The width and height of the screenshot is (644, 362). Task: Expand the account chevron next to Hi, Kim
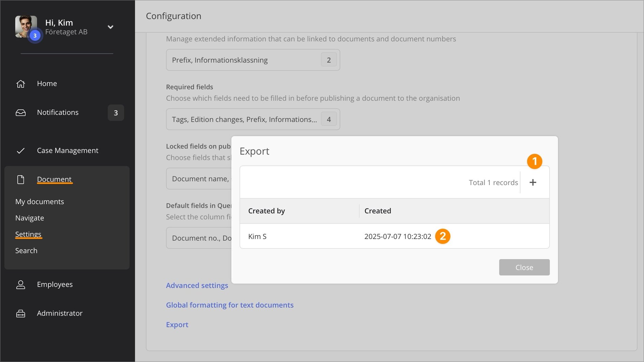110,26
